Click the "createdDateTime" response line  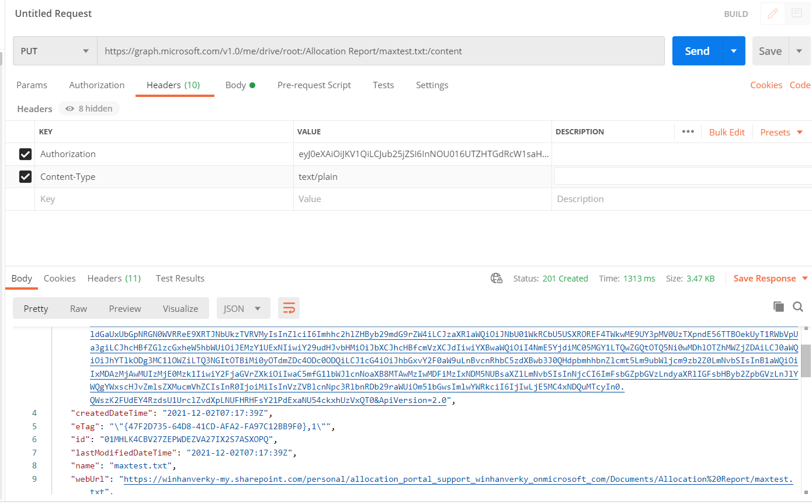pos(172,413)
